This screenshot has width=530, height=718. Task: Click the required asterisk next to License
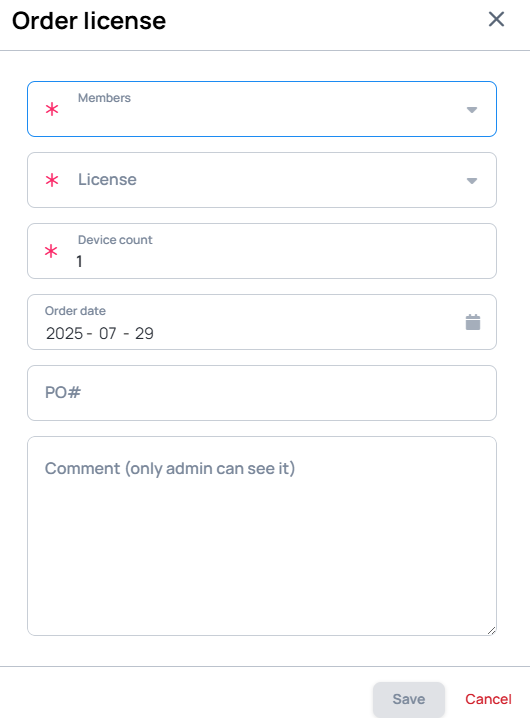[x=52, y=180]
